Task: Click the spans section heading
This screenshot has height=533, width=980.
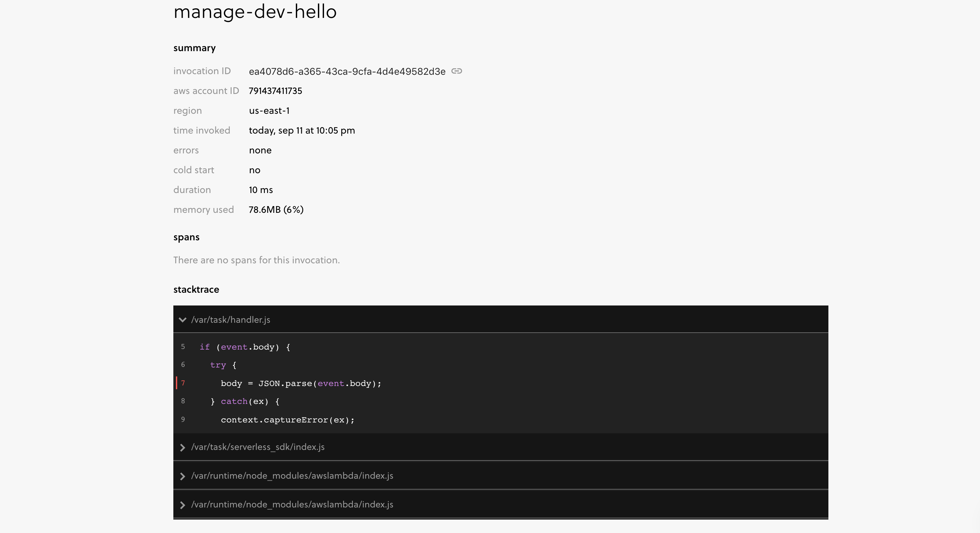Action: click(186, 237)
